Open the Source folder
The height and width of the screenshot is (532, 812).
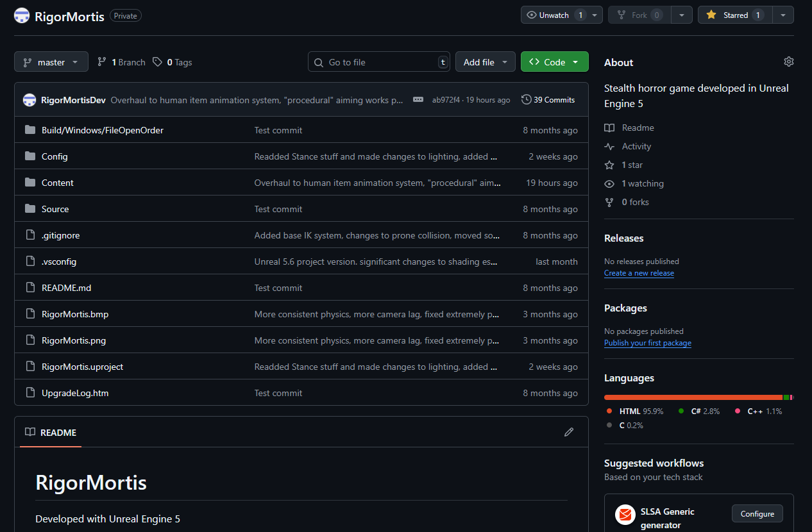[x=55, y=209]
